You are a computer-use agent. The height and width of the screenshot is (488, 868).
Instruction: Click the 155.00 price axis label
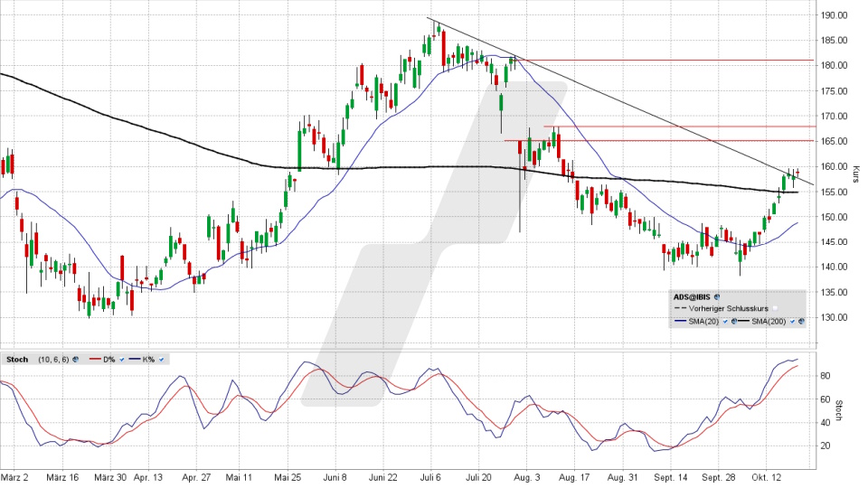coord(834,192)
